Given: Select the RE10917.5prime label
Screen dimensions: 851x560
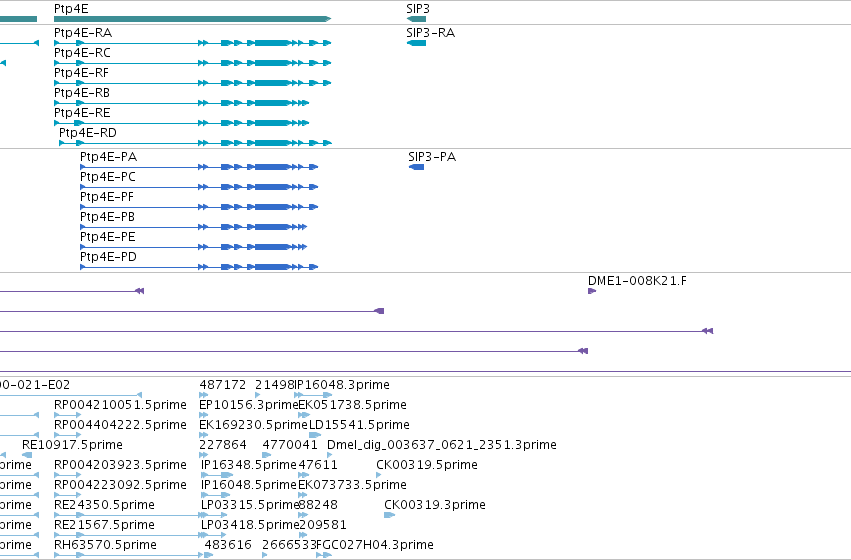Looking at the screenshot, I should 72,445.
